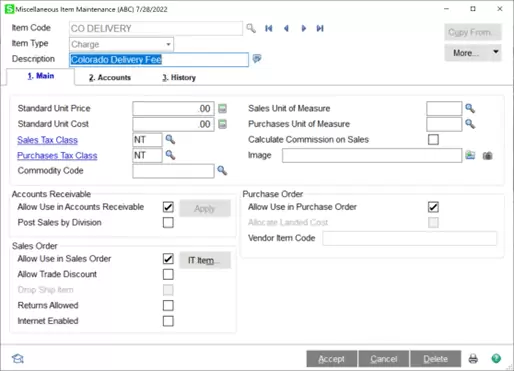The image size is (514, 371).
Task: Switch to 2. Accounts tab
Action: click(x=110, y=77)
